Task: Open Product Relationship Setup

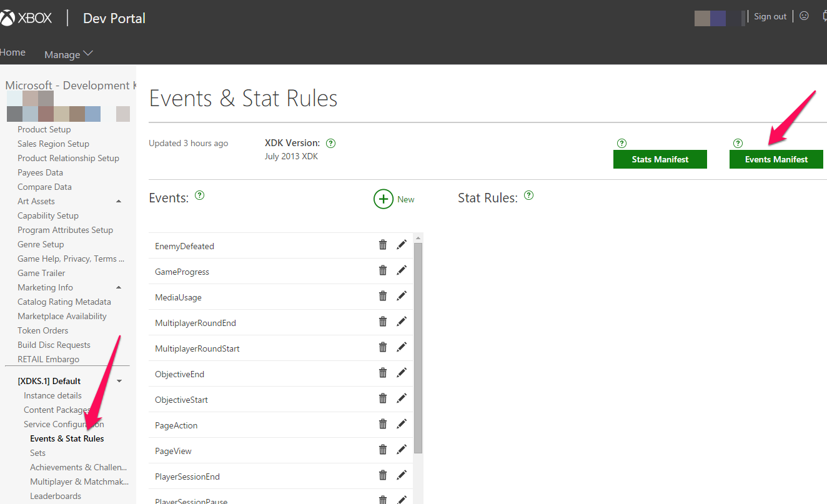Action: pos(69,158)
